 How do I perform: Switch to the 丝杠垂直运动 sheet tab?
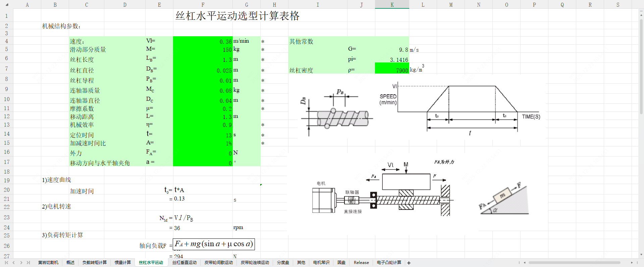click(184, 263)
